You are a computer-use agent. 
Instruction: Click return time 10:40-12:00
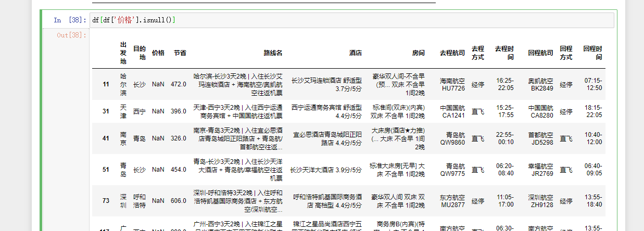pyautogui.click(x=593, y=138)
